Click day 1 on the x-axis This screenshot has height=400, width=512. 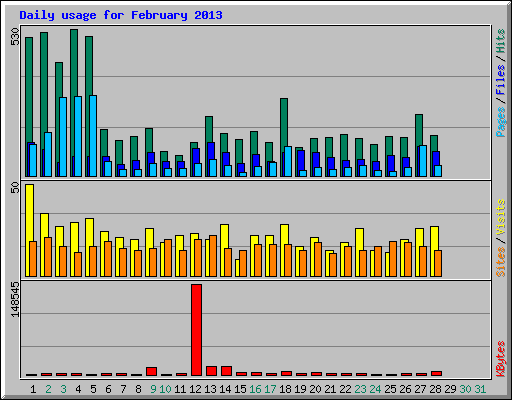click(x=33, y=389)
